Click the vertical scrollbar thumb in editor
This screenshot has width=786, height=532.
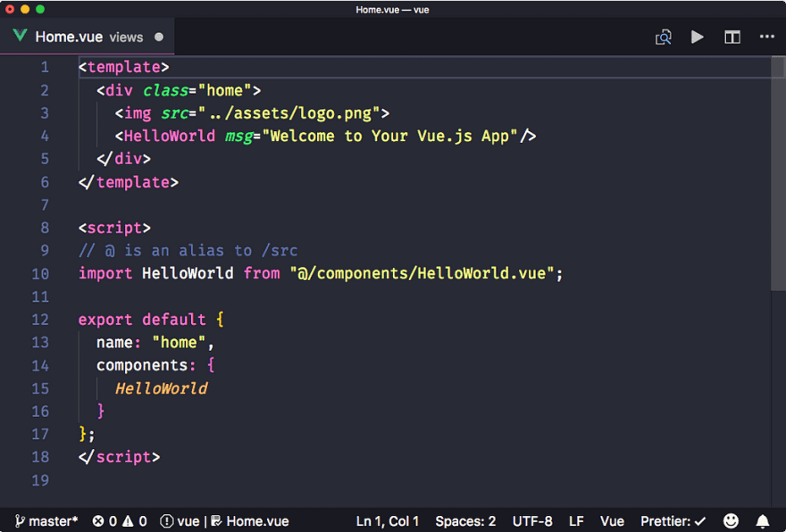(x=778, y=173)
